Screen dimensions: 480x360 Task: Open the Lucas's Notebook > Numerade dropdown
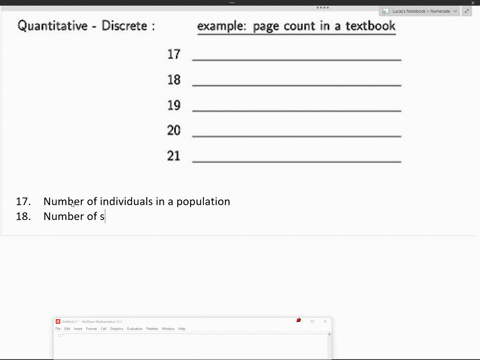[419, 11]
